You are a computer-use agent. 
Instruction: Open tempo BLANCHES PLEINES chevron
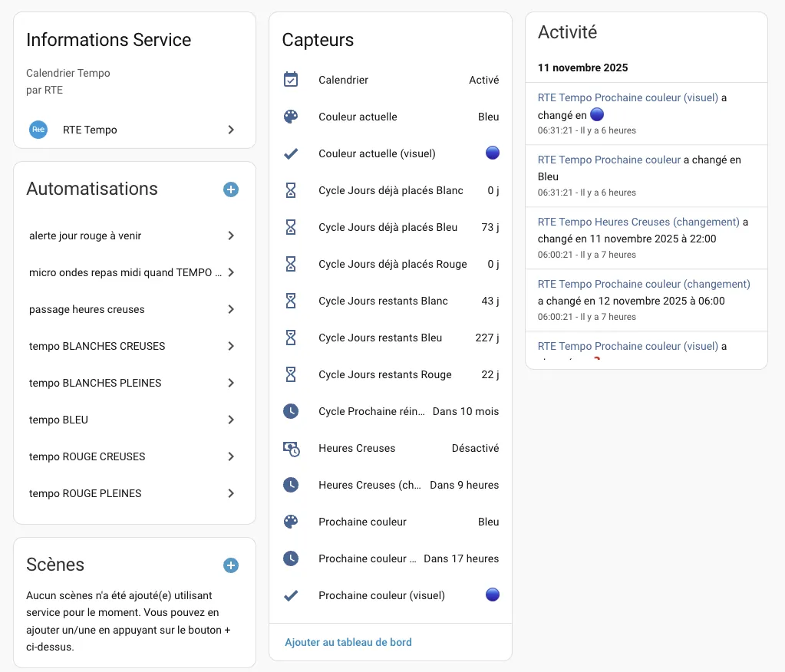tap(231, 383)
